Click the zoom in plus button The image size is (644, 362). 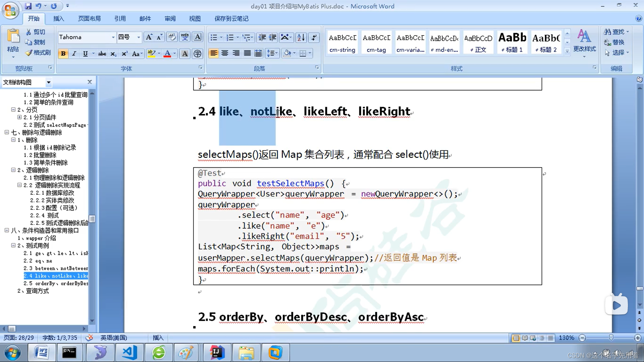pos(638,338)
